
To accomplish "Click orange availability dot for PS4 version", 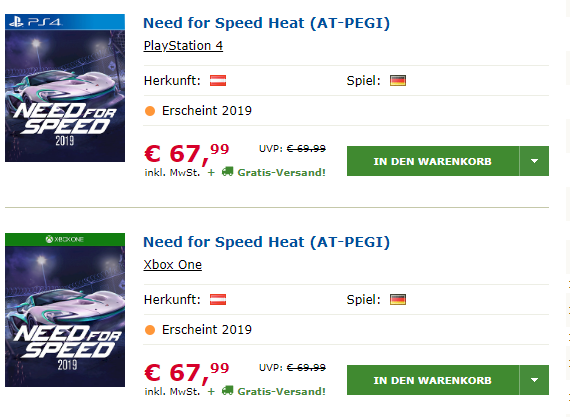I will (150, 111).
